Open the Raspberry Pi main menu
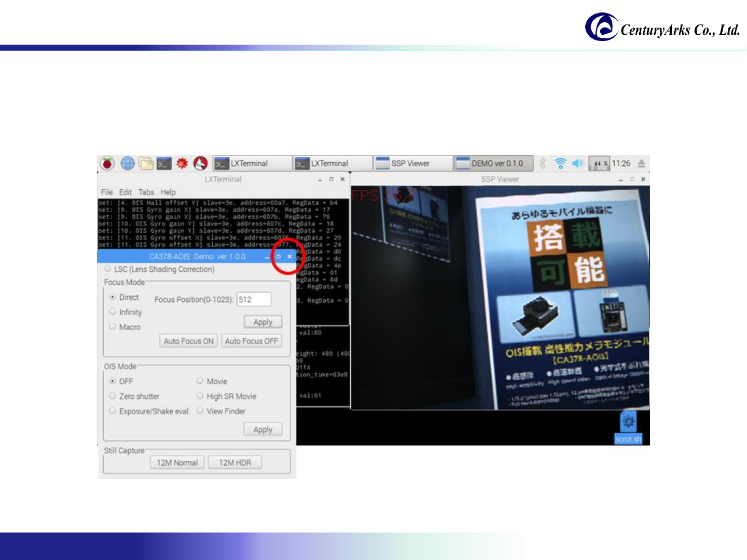The image size is (747, 560). point(107,163)
